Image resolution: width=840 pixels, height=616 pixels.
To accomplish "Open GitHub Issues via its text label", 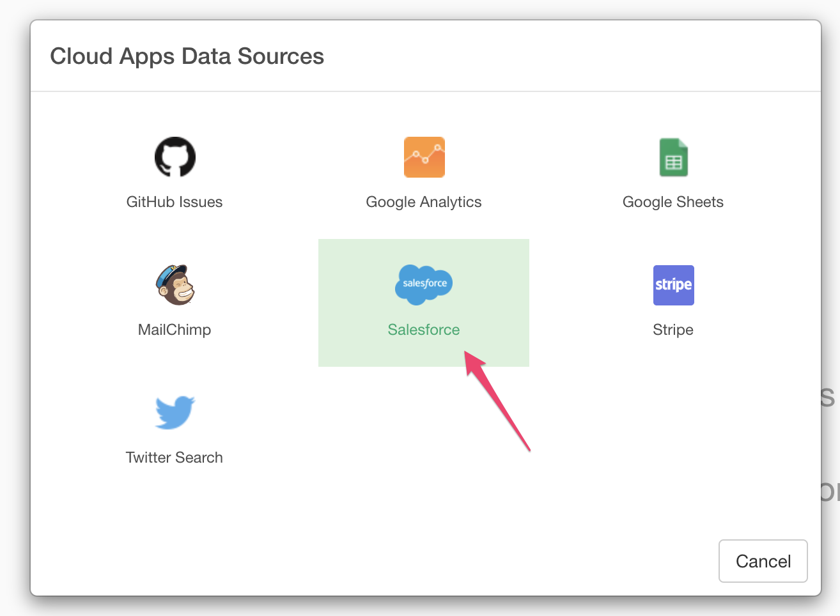I will [175, 202].
